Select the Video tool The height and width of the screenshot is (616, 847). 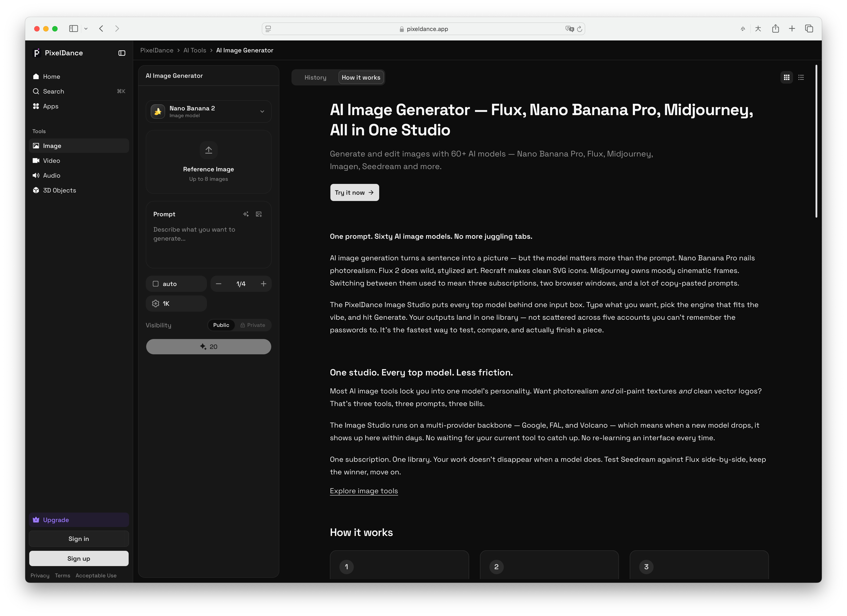pos(79,161)
